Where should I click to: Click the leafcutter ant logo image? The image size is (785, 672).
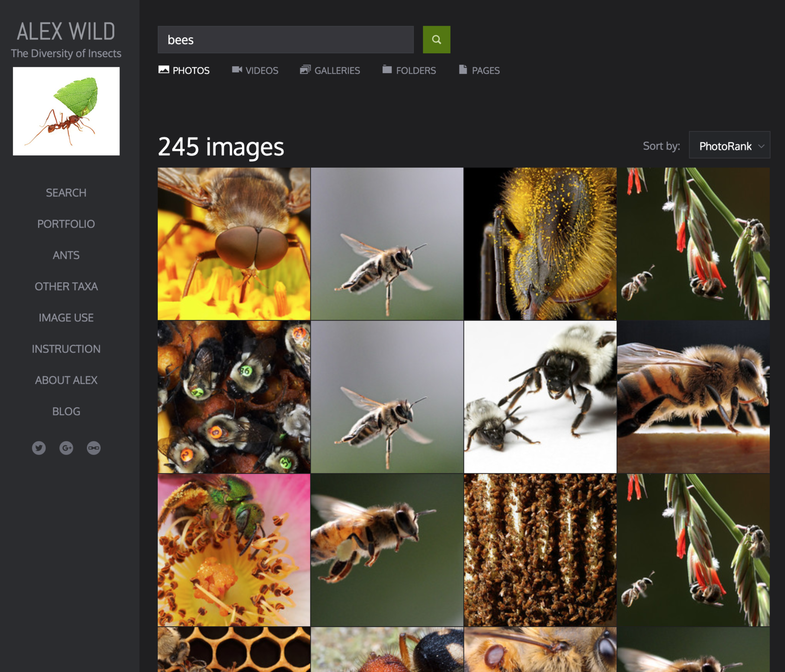(x=66, y=111)
